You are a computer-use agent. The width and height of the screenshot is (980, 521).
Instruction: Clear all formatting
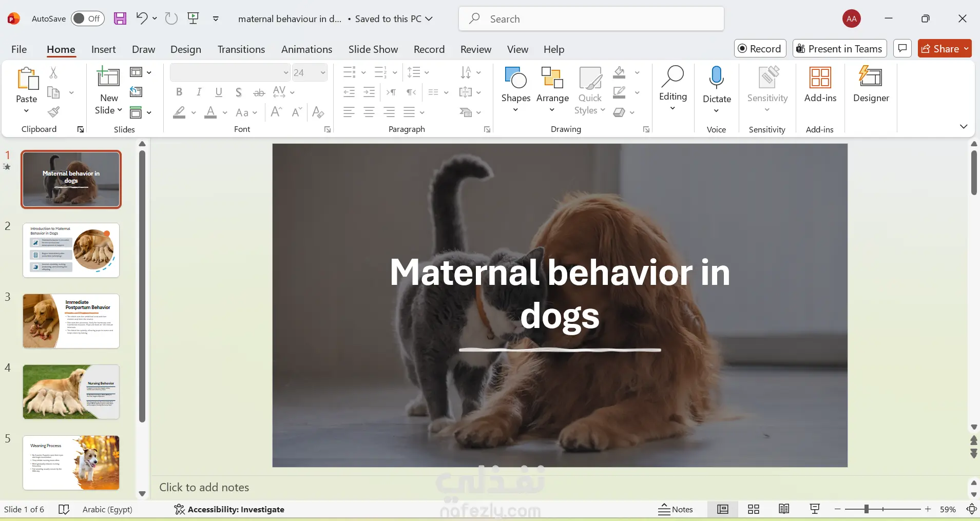pos(318,112)
